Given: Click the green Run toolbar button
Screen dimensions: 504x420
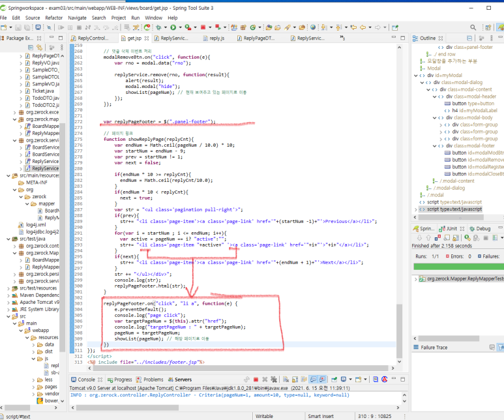Looking at the screenshot, I should (173, 27).
